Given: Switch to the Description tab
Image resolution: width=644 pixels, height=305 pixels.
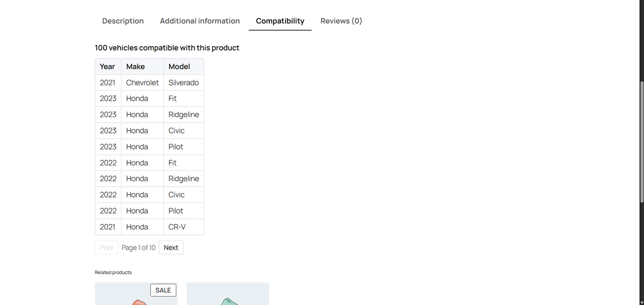Looking at the screenshot, I should coord(123,21).
